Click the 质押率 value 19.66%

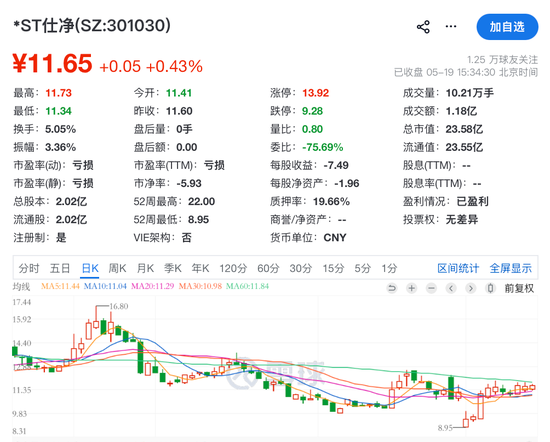331,202
